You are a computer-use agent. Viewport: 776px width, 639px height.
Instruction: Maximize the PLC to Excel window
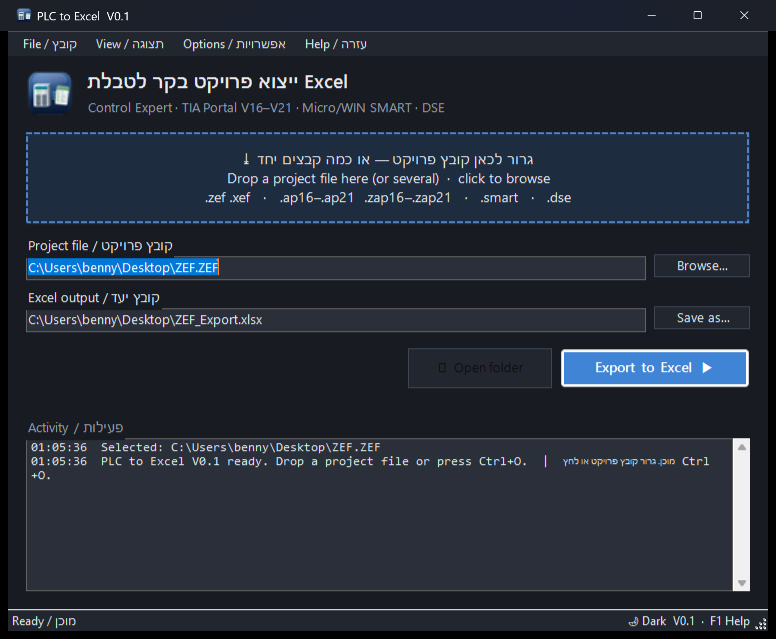point(697,16)
